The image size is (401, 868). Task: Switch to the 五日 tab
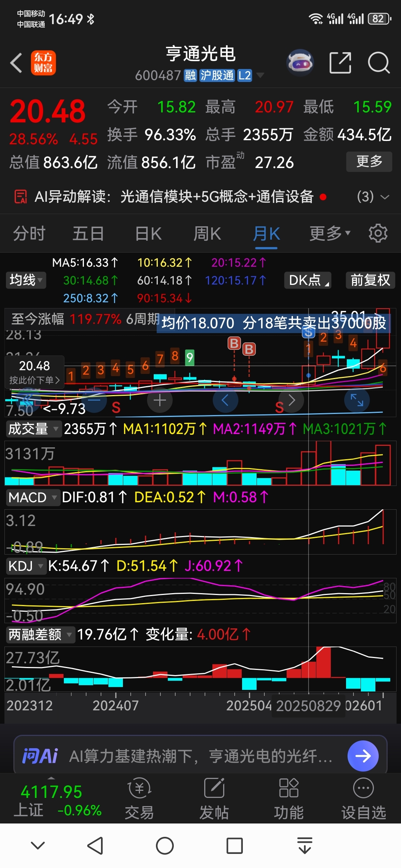[88, 234]
